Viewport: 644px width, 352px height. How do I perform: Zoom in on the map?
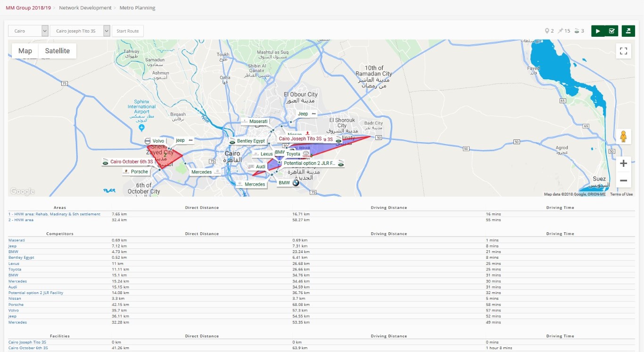click(623, 164)
